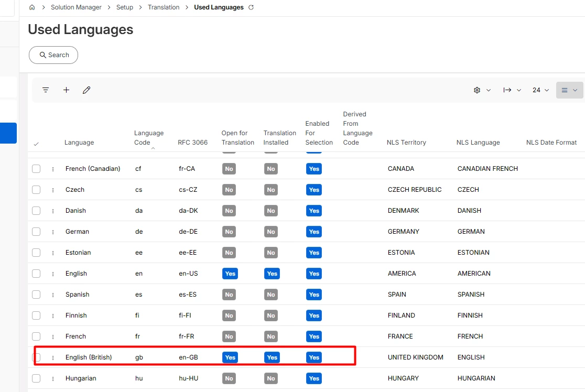The image size is (585, 392).
Task: Expand the settings gear dropdown arrow
Action: tap(489, 90)
